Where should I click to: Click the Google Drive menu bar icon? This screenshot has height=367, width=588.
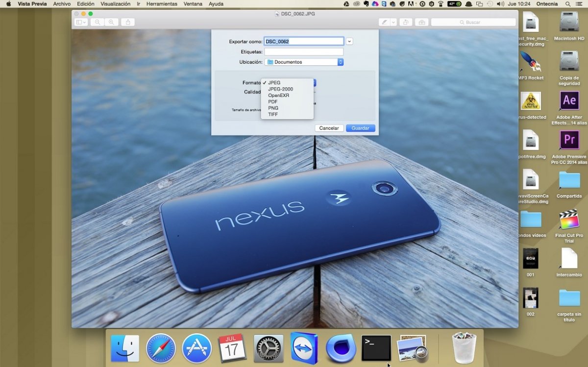(x=346, y=4)
